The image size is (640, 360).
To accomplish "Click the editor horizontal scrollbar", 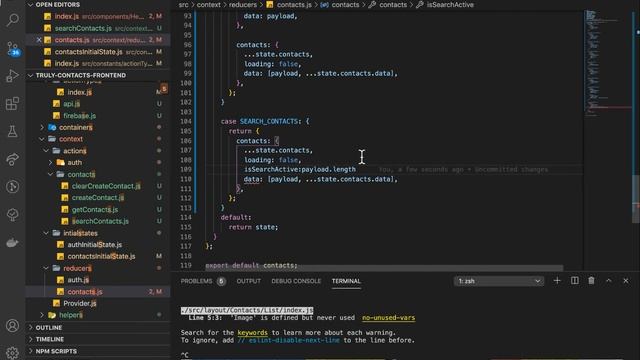I will coord(384,268).
